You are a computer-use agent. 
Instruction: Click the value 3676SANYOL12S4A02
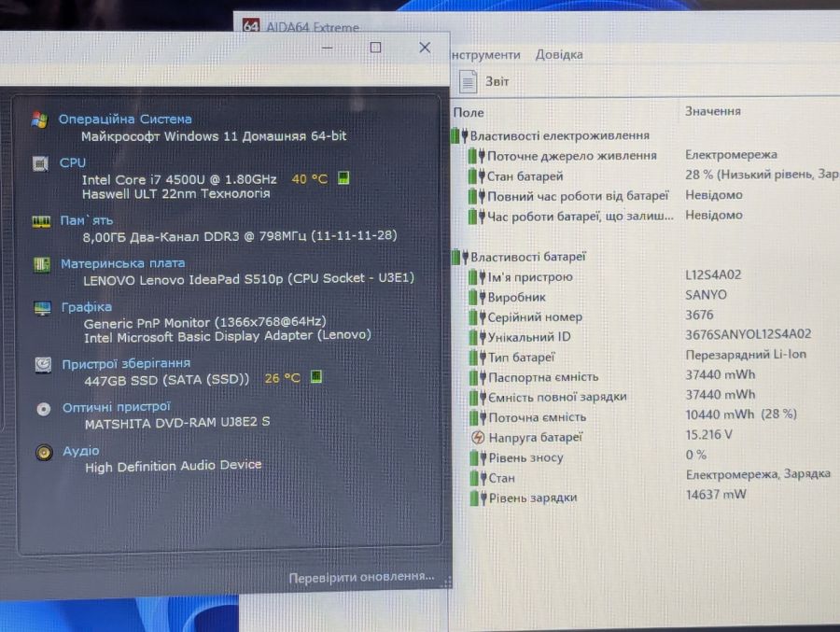tap(748, 334)
